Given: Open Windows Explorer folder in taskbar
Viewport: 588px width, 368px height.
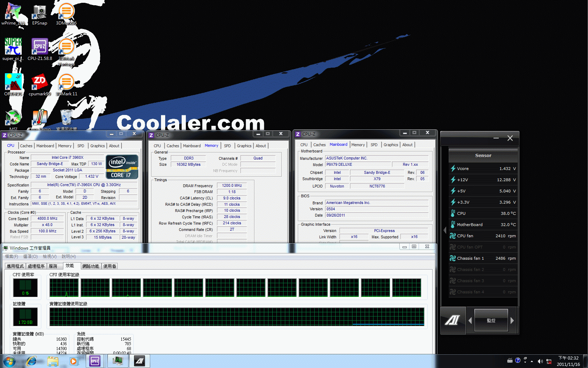Looking at the screenshot, I should 53,361.
